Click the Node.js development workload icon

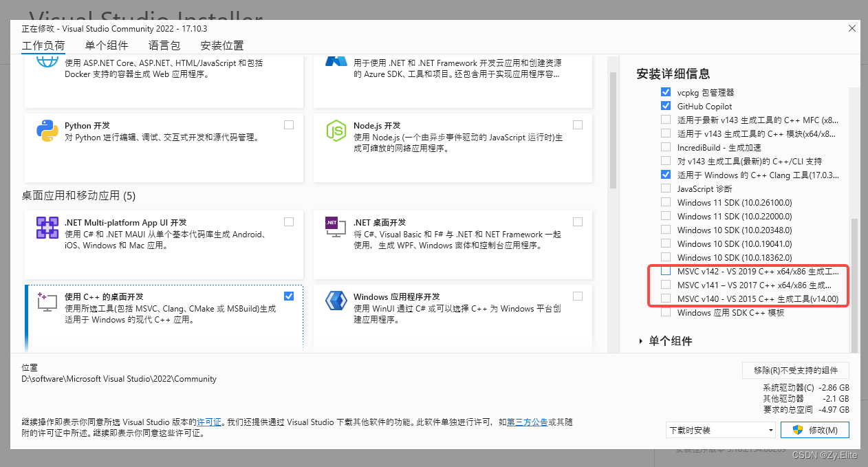click(336, 130)
